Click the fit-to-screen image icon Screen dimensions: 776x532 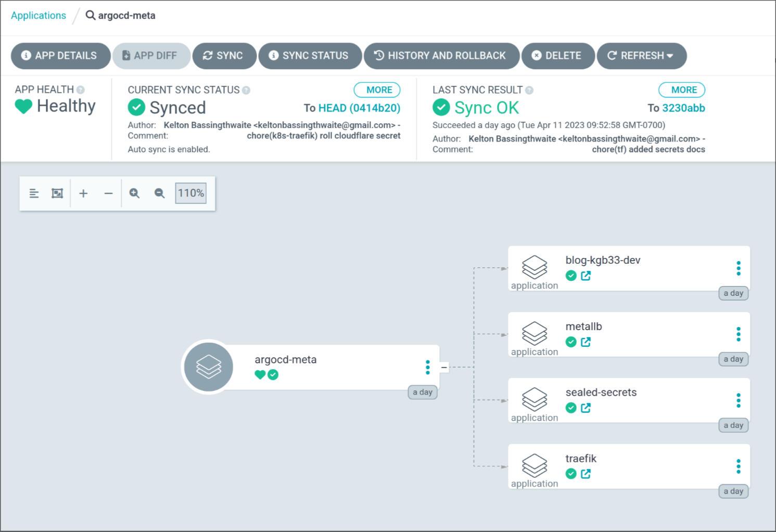(x=57, y=193)
